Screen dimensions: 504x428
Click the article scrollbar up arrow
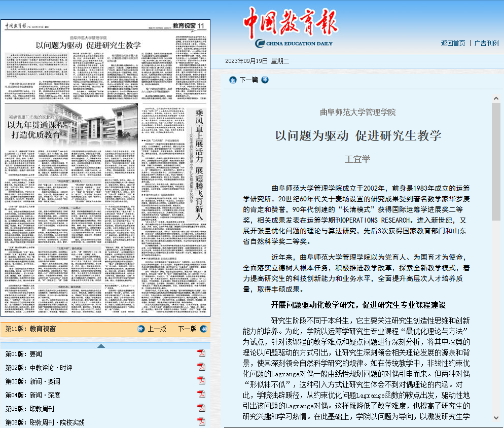point(496,96)
